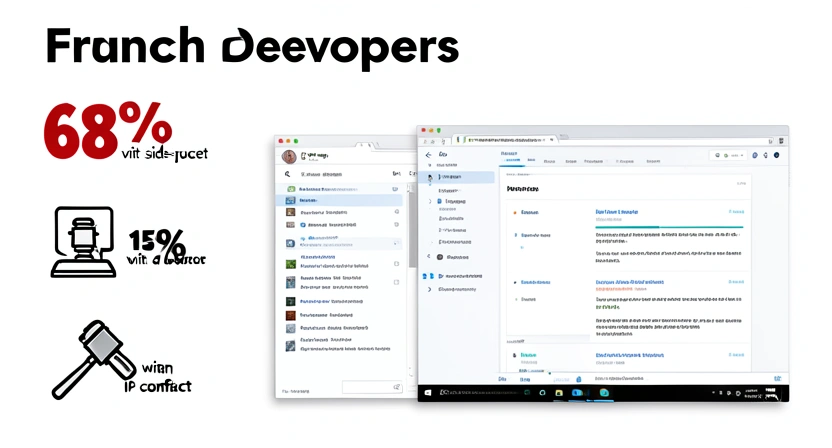Viewport: 832px width, 448px height.
Task: Click the magnifier search icon in the left window
Action: click(289, 174)
